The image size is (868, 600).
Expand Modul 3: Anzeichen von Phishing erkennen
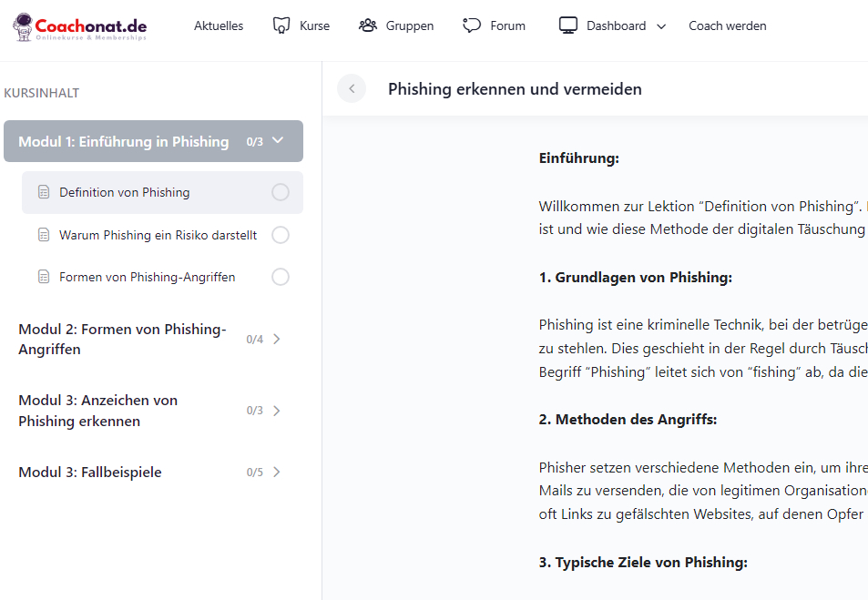click(277, 411)
